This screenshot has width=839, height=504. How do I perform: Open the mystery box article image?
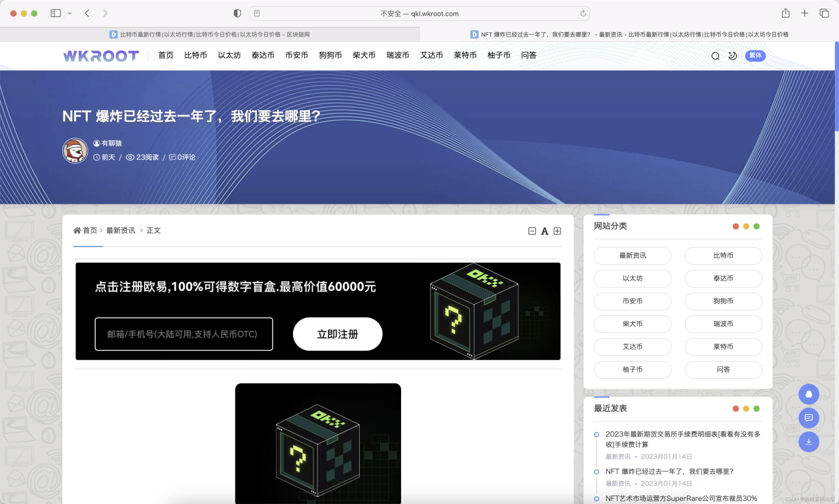318,444
